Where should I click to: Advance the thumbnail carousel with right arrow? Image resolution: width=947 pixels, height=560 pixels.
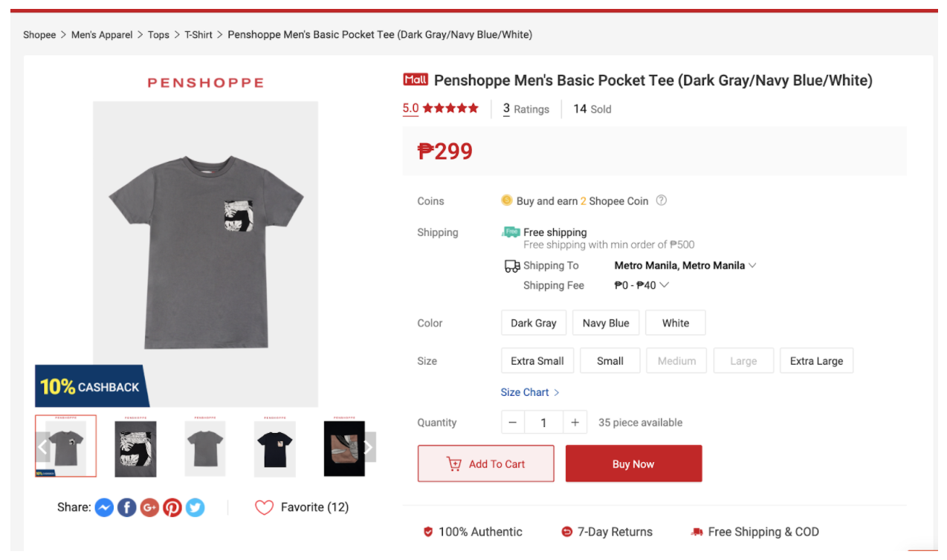366,446
